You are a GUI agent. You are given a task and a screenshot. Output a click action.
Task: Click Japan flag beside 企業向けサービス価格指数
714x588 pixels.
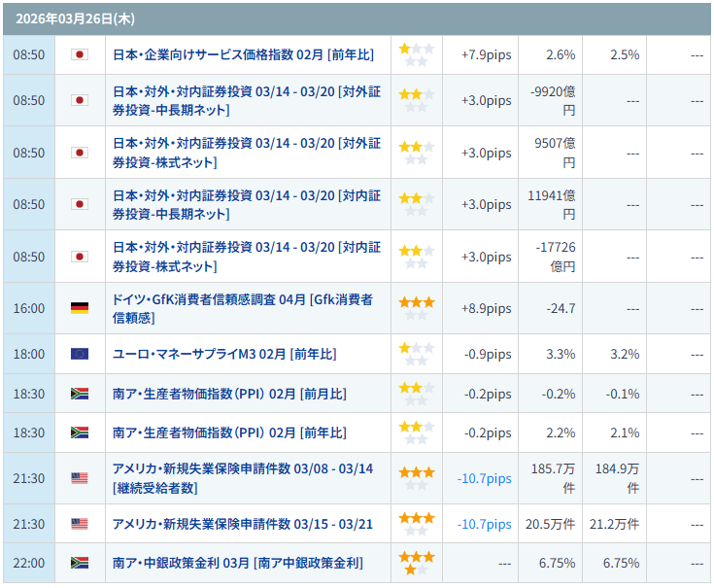click(x=80, y=55)
